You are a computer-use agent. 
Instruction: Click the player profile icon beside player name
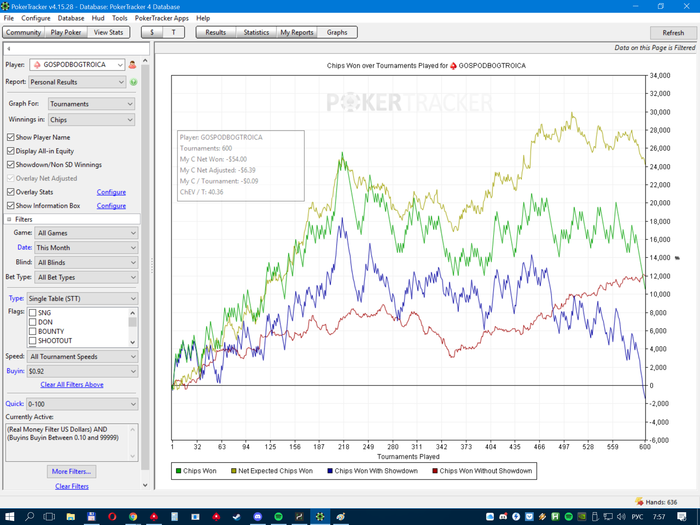(133, 65)
